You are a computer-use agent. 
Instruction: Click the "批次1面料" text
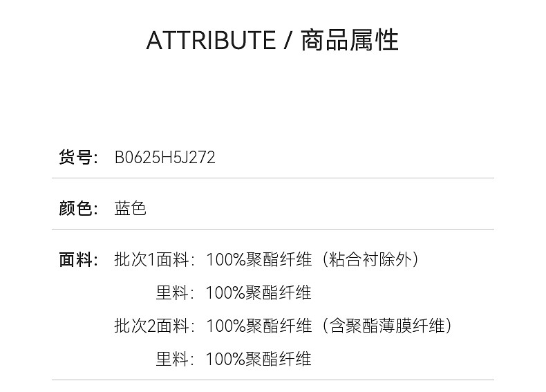coord(152,260)
